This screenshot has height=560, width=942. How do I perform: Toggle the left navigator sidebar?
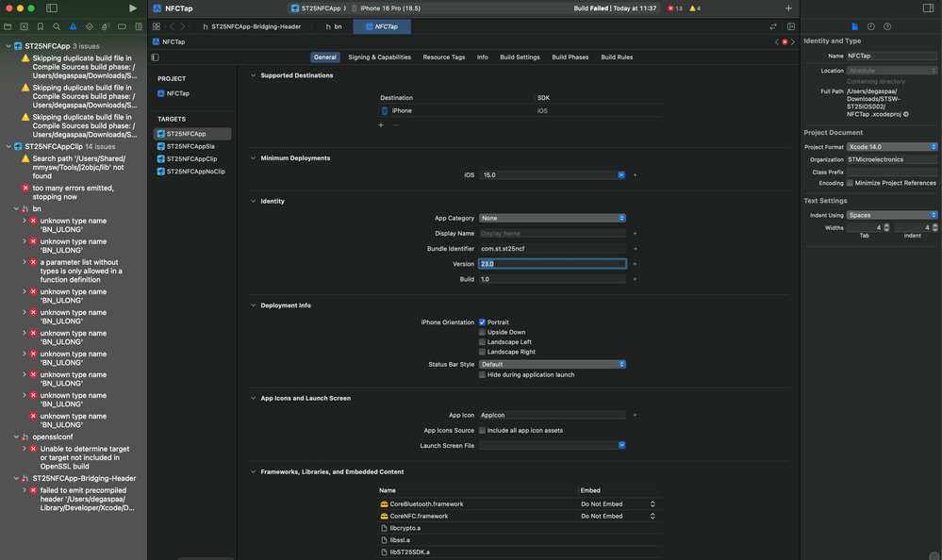tap(52, 8)
